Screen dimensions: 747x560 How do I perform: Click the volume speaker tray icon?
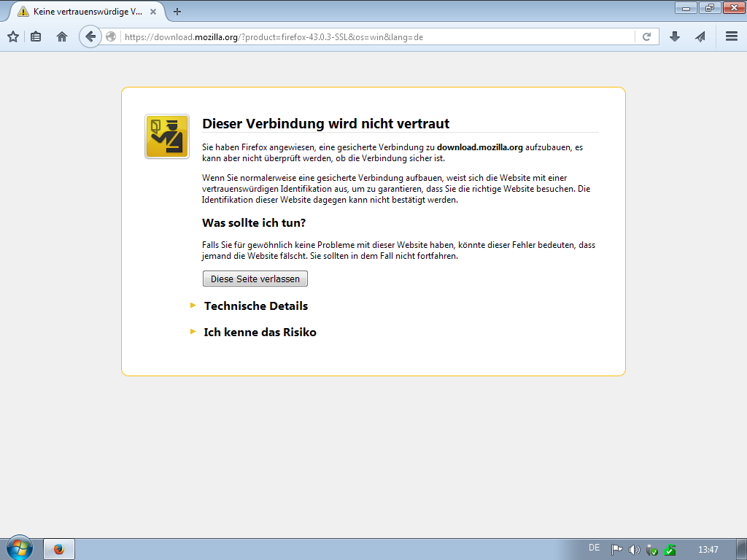[x=634, y=550]
